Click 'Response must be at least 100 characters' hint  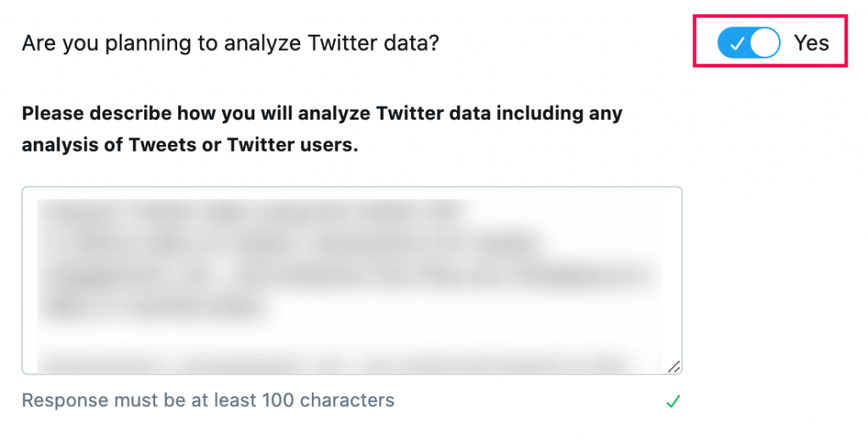[x=209, y=400]
